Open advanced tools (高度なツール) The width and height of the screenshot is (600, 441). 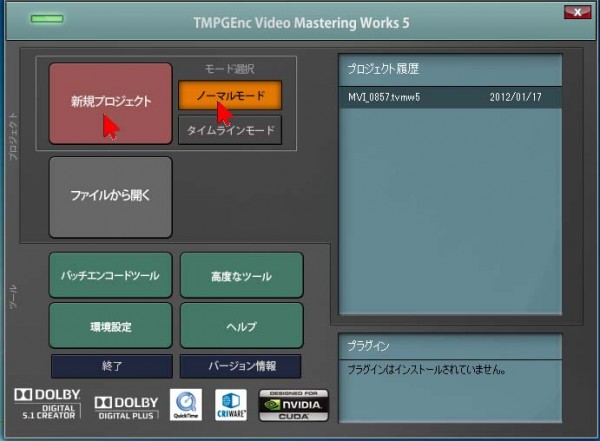coord(241,275)
